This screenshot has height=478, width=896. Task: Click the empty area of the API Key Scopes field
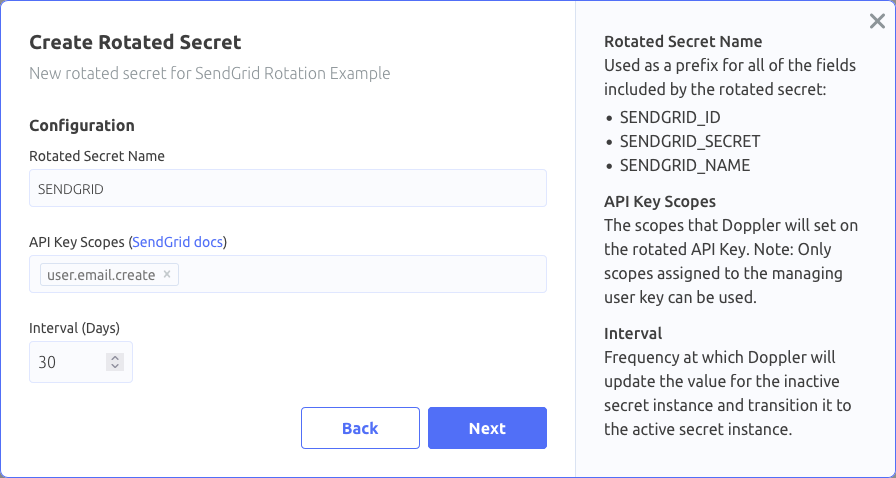(360, 274)
